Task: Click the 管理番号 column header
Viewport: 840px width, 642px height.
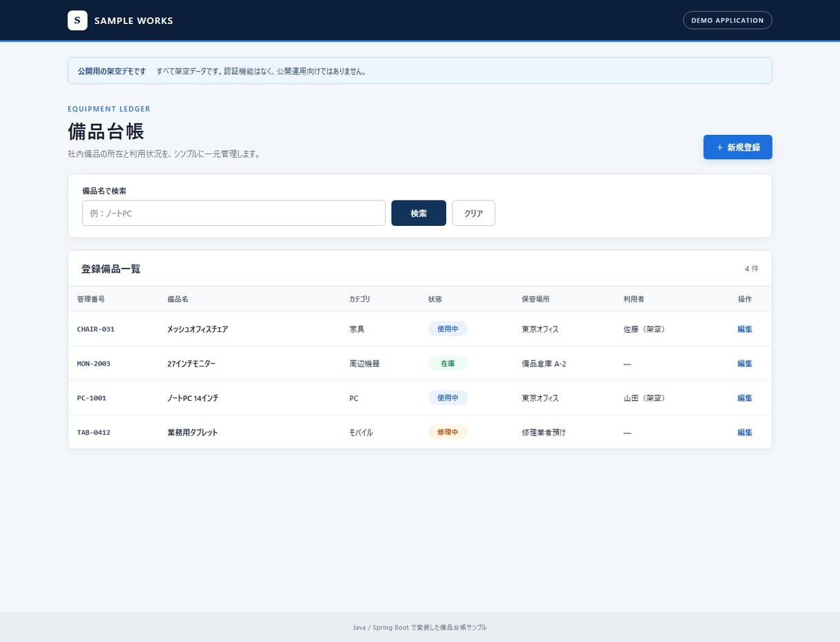Action: 91,299
